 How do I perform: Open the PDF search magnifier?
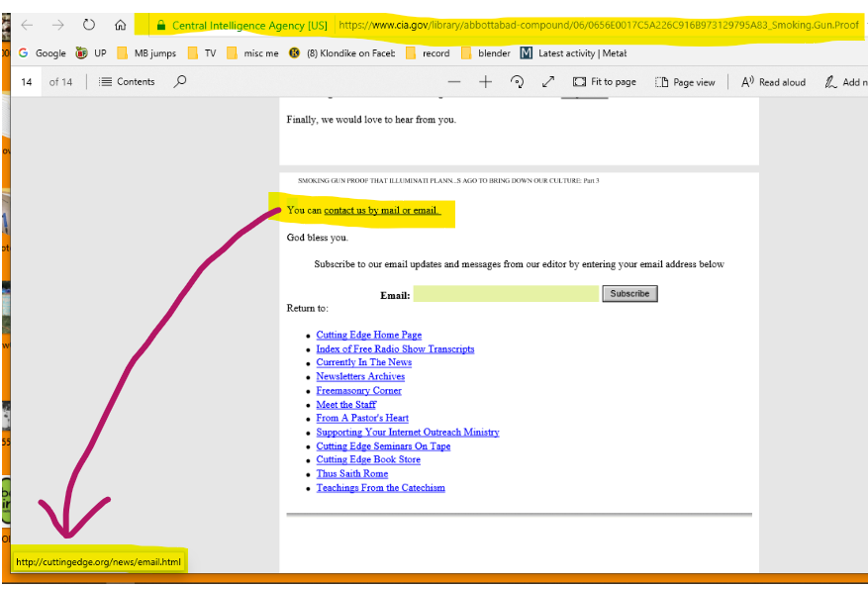(x=180, y=82)
